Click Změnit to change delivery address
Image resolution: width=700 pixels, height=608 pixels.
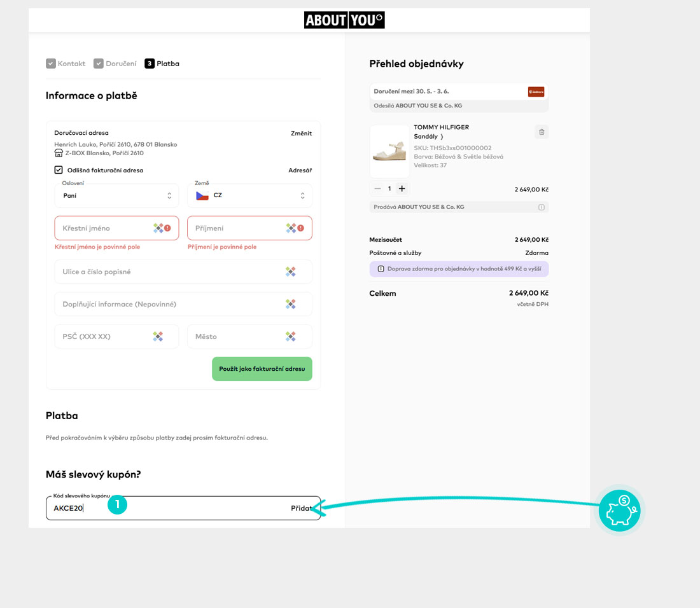coord(302,134)
